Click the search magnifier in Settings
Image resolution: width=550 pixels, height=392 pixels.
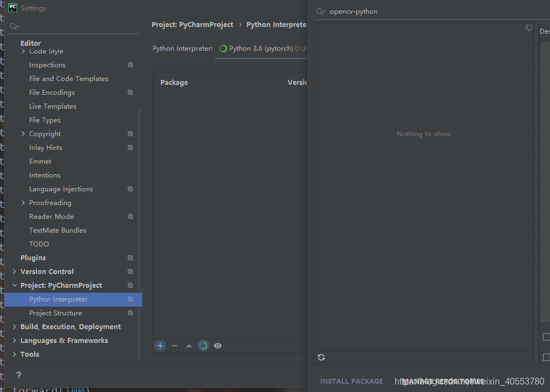tap(14, 26)
